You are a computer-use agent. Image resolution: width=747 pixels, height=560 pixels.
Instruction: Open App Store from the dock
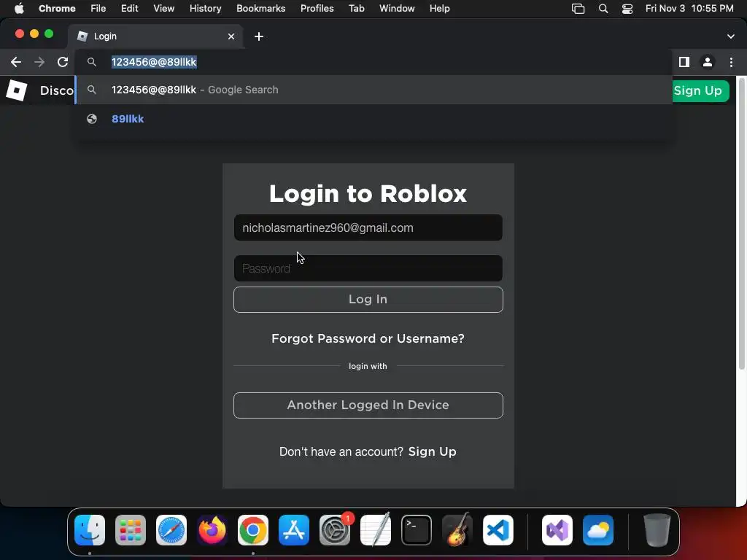(x=294, y=530)
